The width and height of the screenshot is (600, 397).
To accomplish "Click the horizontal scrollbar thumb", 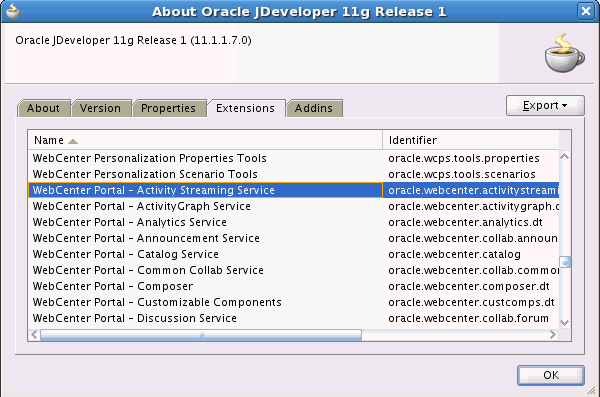I will tap(201, 335).
